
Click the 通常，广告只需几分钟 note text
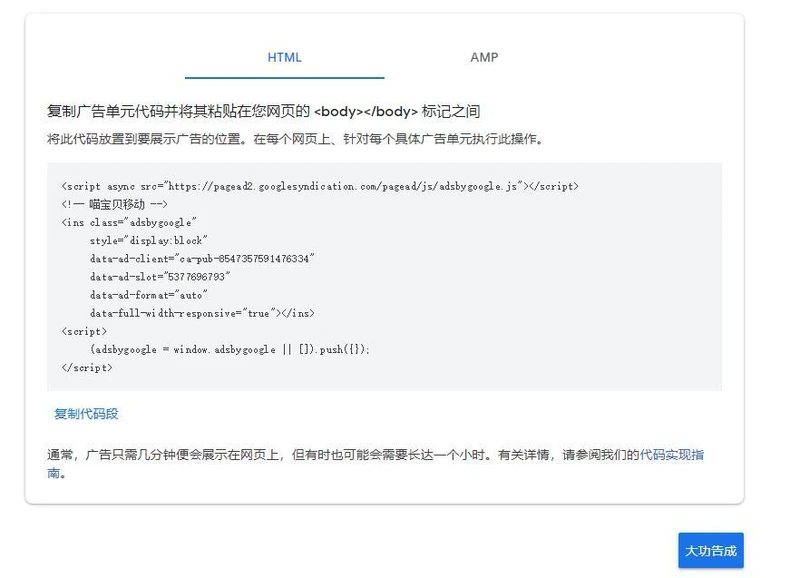[x=376, y=464]
